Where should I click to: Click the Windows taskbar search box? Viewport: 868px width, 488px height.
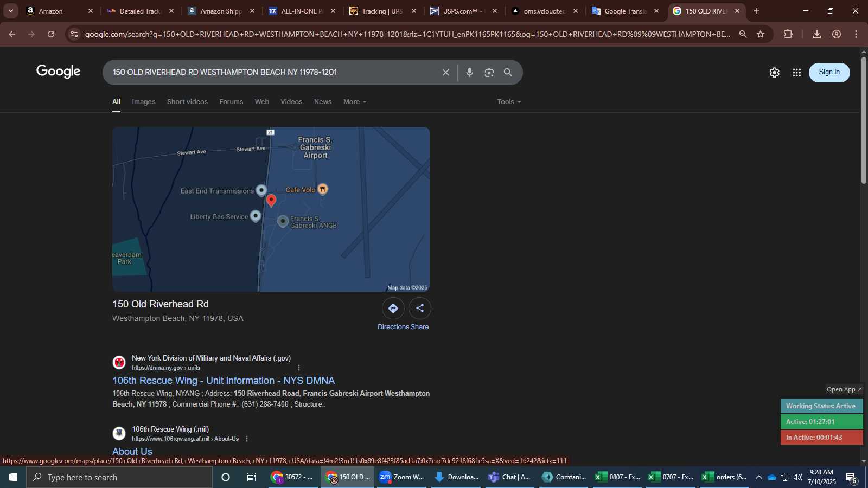(x=119, y=477)
